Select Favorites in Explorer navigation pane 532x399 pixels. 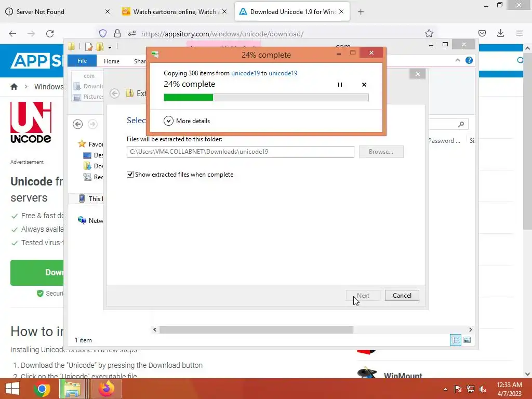[x=90, y=144]
